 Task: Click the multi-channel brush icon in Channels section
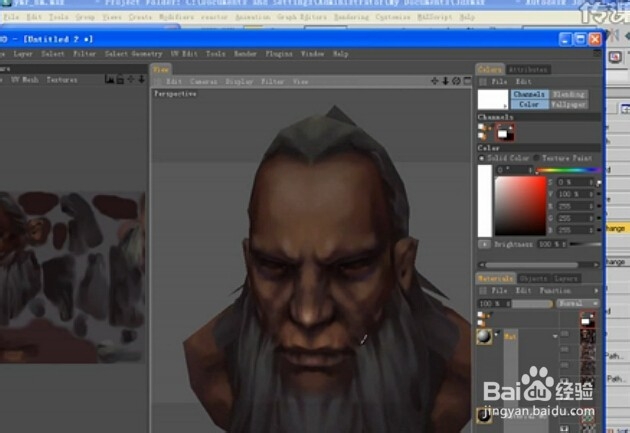483,132
